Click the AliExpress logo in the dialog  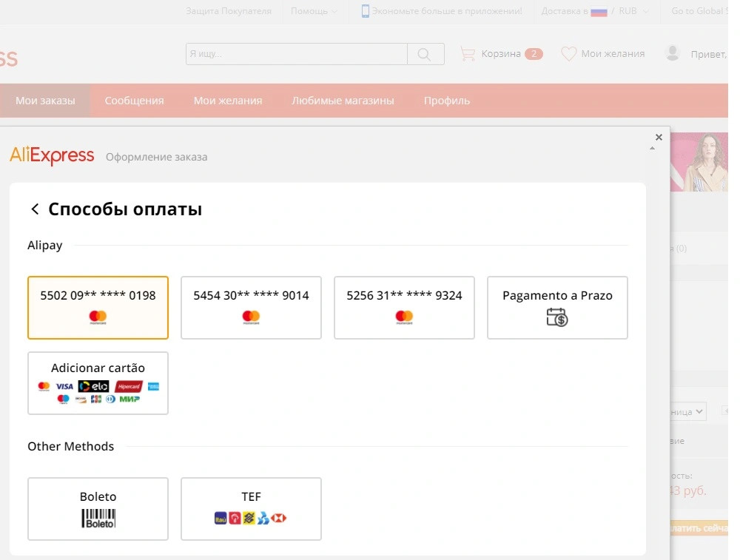[52, 155]
